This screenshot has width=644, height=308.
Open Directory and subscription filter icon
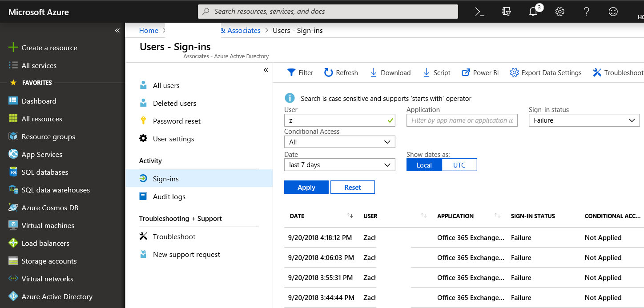(x=506, y=12)
